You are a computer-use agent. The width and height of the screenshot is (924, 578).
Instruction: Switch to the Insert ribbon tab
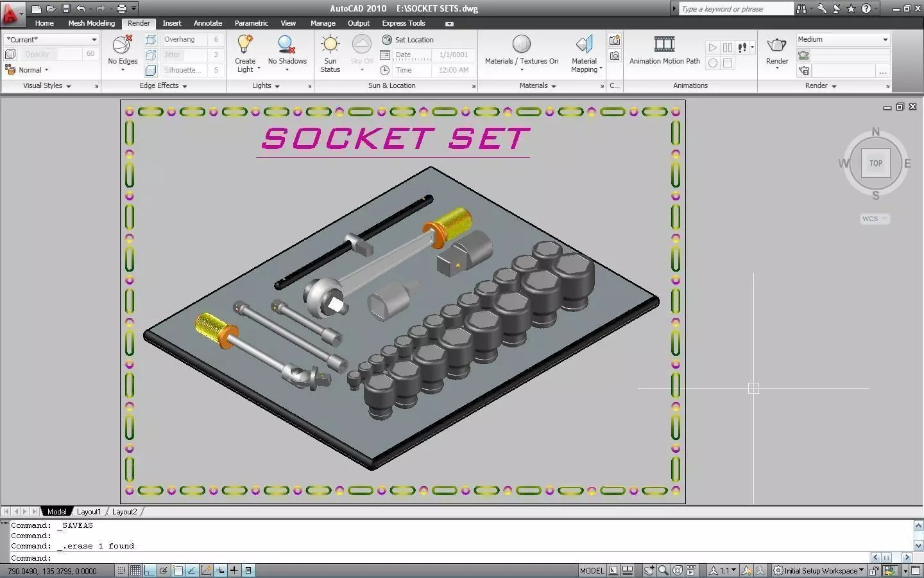coord(171,23)
